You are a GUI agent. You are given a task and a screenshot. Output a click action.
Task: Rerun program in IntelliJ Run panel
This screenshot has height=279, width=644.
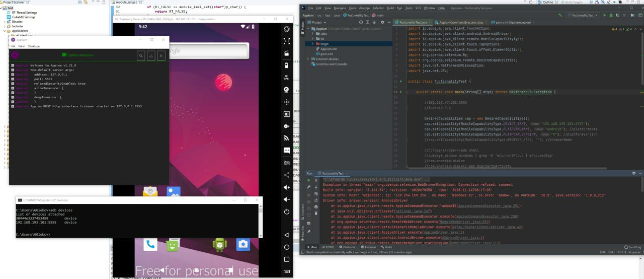point(309,180)
